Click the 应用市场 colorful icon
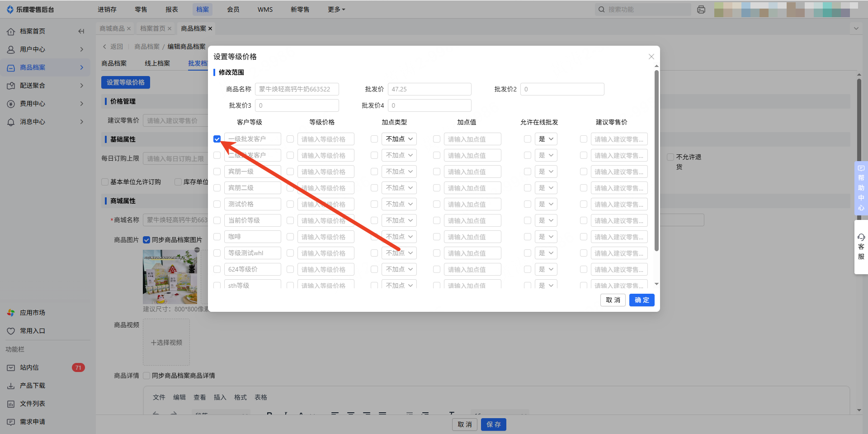The image size is (868, 434). 11,313
